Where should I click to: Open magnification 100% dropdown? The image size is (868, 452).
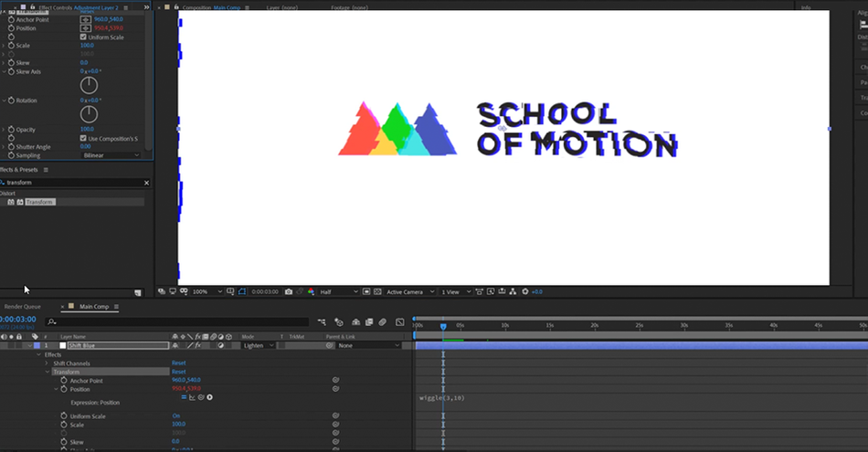207,291
